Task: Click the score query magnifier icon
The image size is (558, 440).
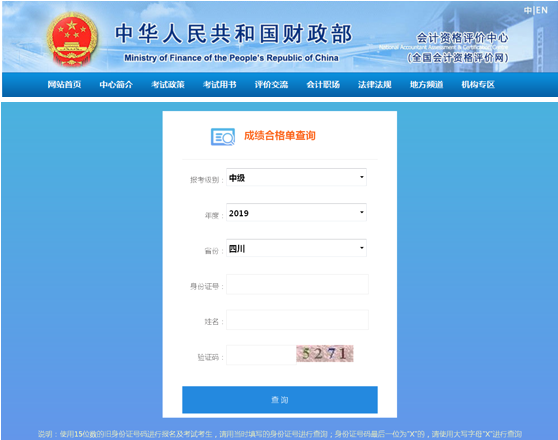Action: (x=223, y=137)
